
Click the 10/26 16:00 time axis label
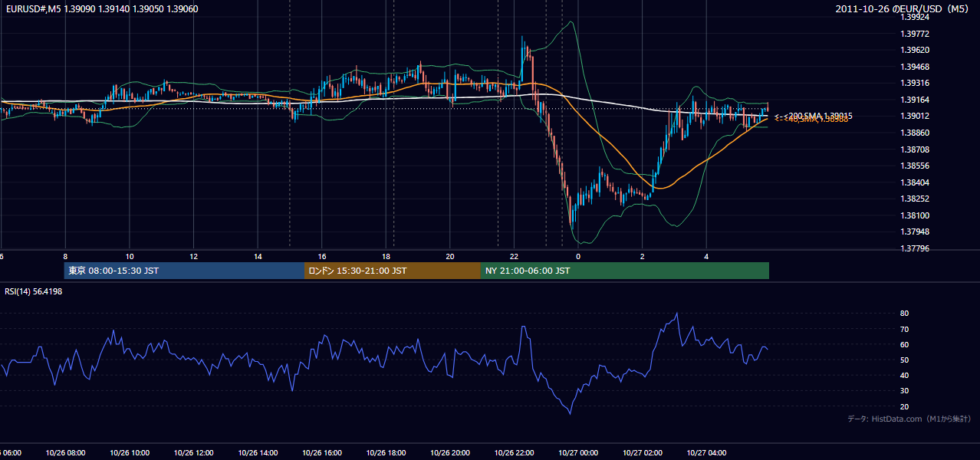[322, 453]
